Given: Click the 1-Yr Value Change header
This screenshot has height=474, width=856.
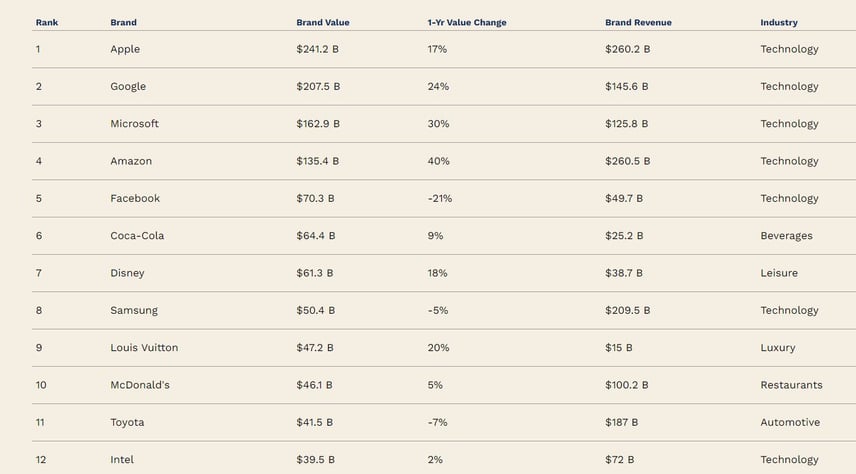Looking at the screenshot, I should pos(467,22).
